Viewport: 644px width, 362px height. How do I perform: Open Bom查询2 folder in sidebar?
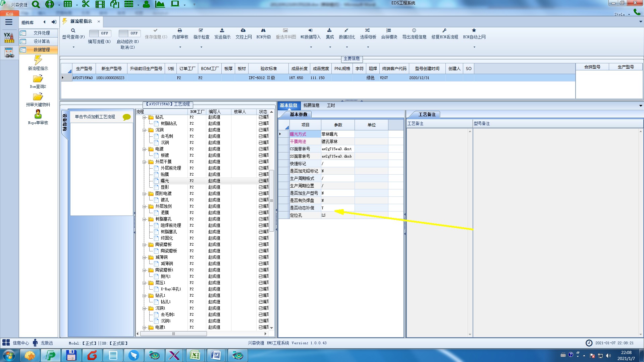click(x=38, y=79)
